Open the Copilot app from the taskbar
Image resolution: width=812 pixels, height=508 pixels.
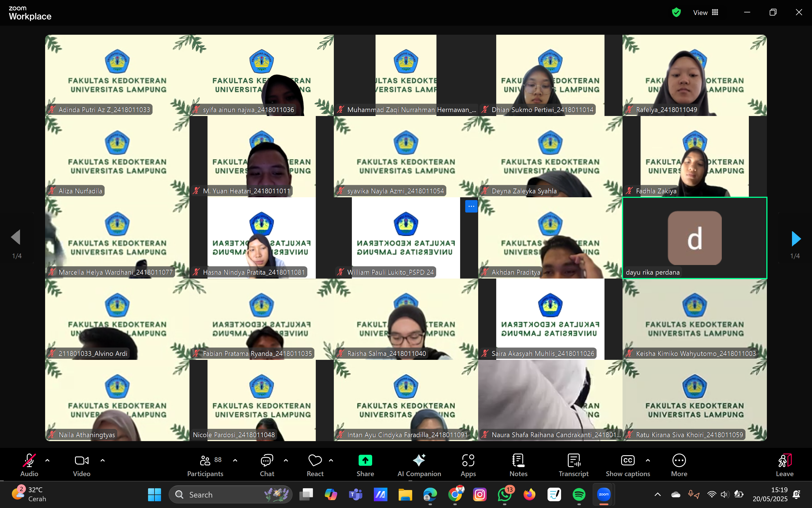click(x=331, y=494)
